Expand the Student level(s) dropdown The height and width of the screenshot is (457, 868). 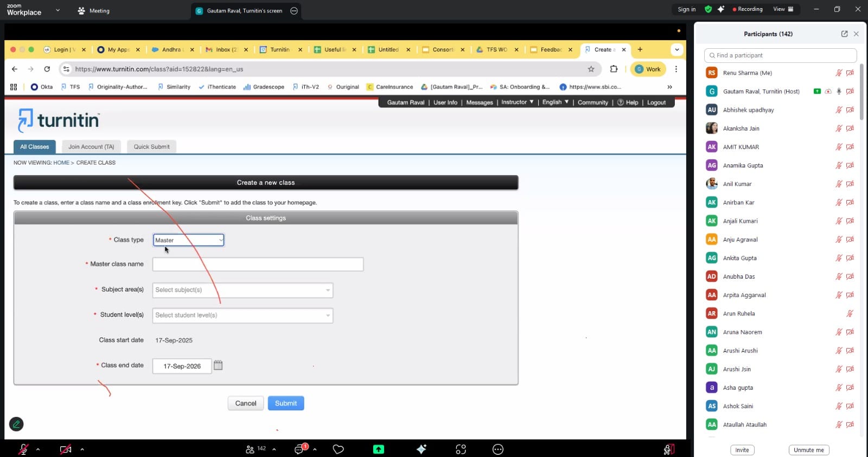[x=242, y=316]
